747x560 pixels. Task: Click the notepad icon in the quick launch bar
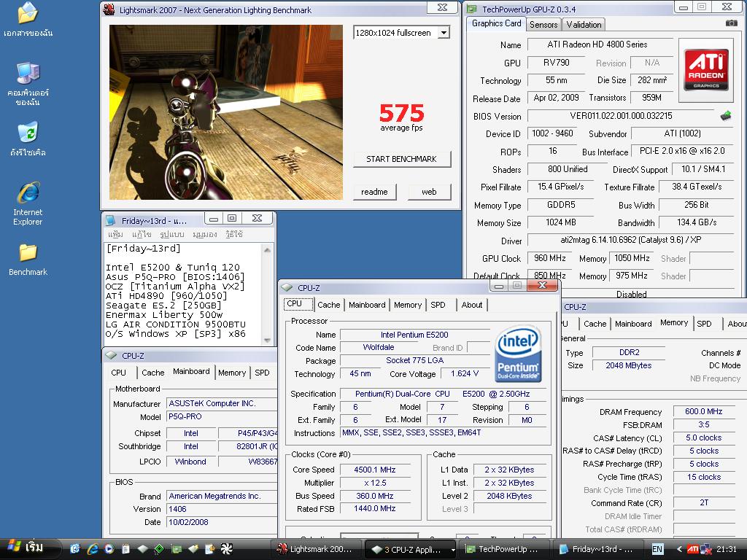click(125, 549)
